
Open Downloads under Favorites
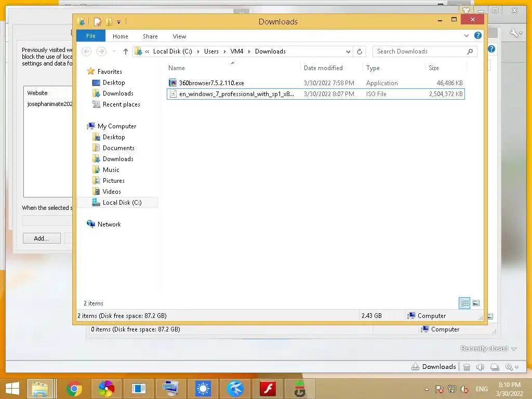pos(118,94)
